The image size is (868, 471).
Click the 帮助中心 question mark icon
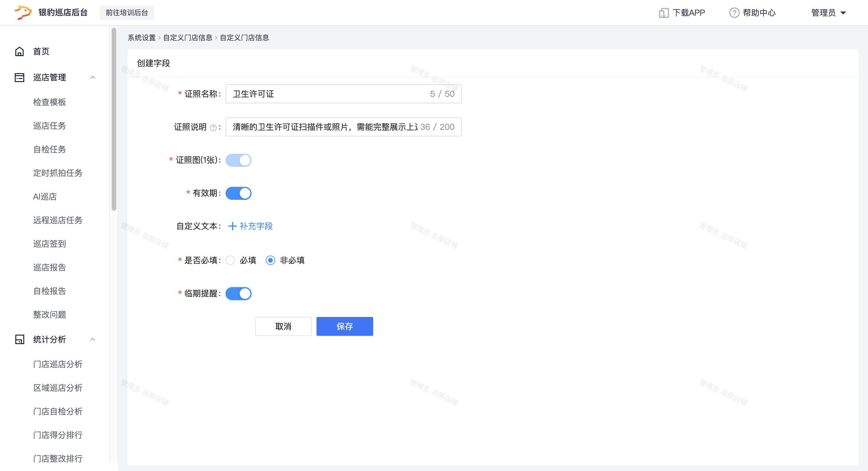point(734,13)
